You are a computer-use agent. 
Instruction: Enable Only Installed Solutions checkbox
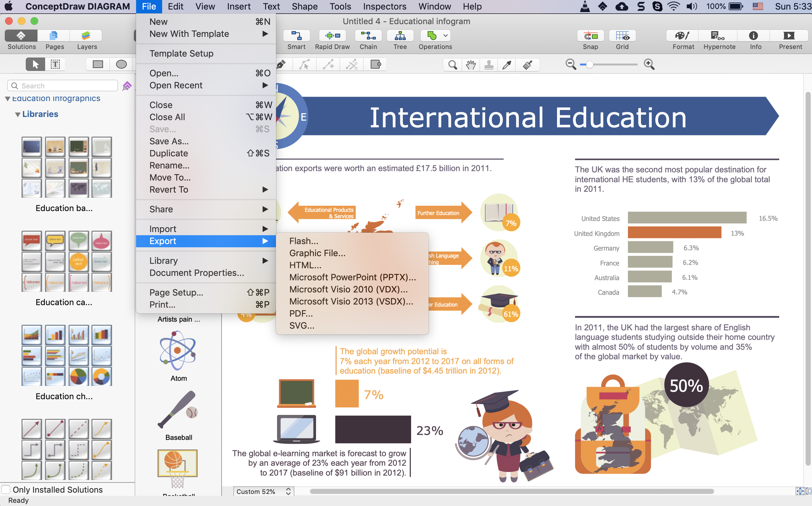(x=6, y=489)
